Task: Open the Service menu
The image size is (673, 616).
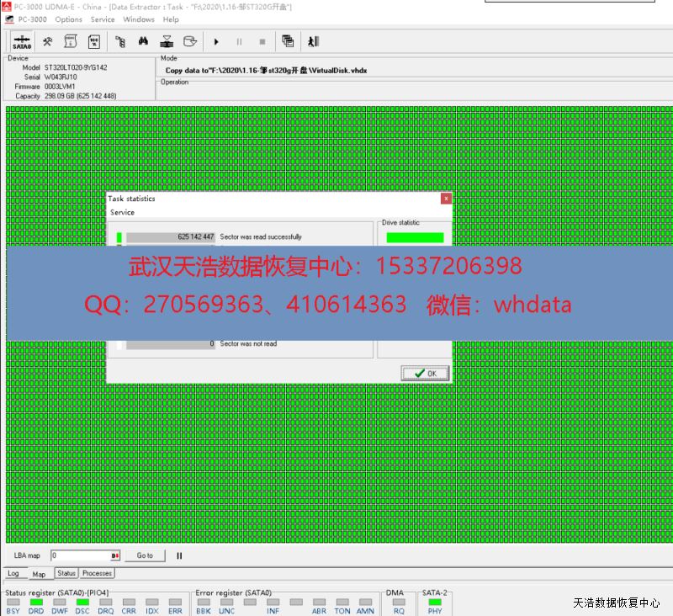Action: tap(103, 19)
